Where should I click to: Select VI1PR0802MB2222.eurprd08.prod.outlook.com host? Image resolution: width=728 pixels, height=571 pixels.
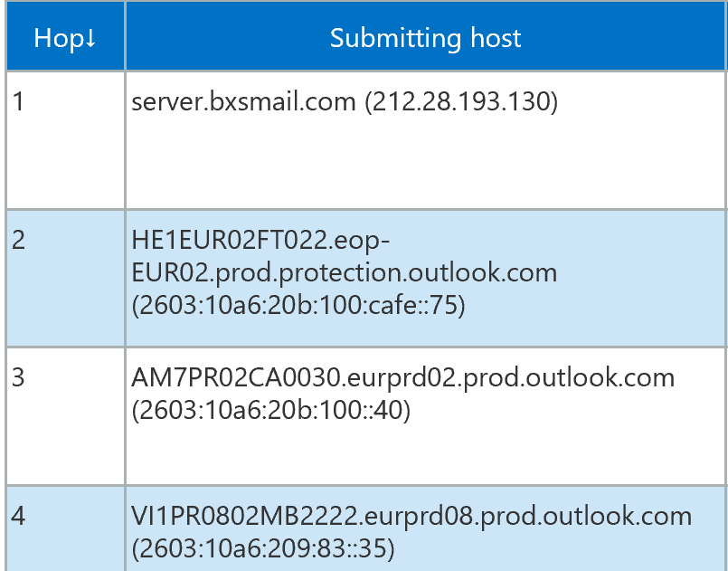coord(411,516)
